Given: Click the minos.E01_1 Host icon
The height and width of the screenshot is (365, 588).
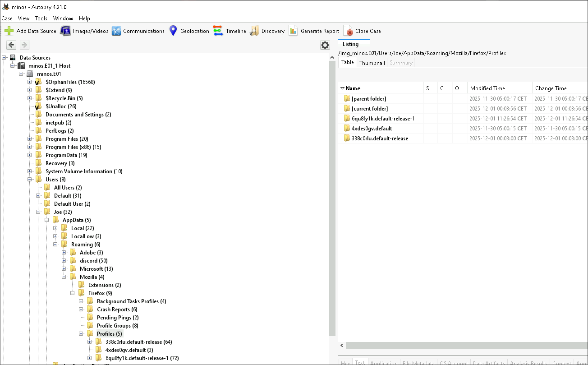Looking at the screenshot, I should click(21, 66).
